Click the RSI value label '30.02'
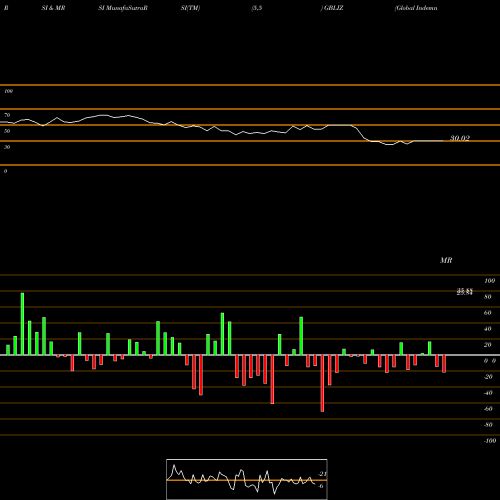Image resolution: width=500 pixels, height=500 pixels. [460, 138]
